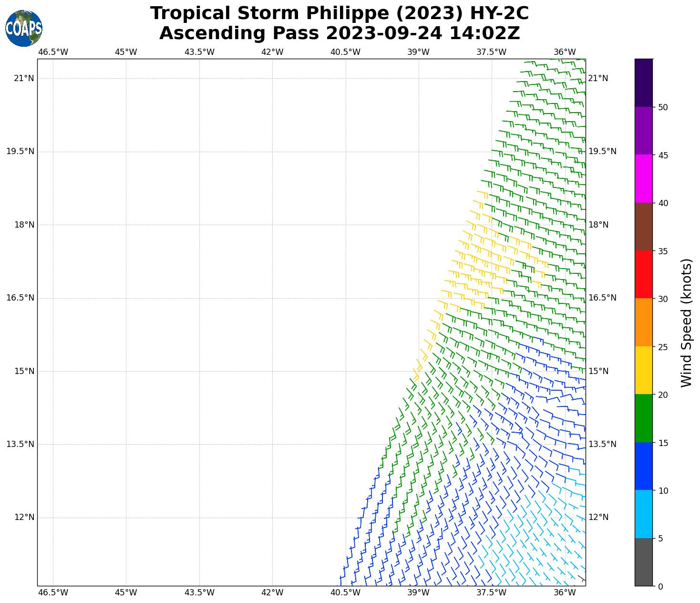Click the dark blue 10-15 knots band
700x603 pixels.
[643, 466]
